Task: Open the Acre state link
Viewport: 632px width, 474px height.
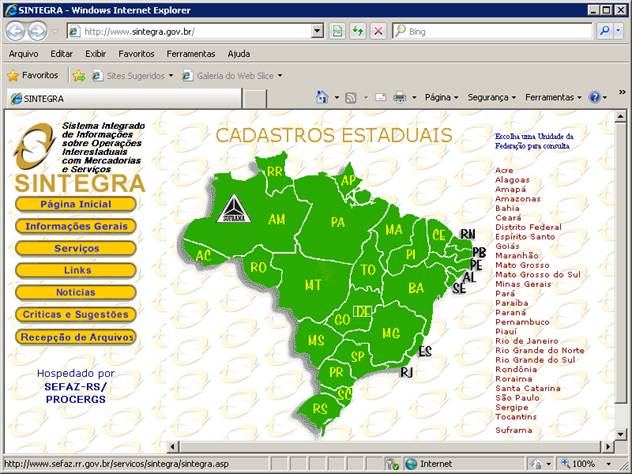Action: click(x=504, y=170)
